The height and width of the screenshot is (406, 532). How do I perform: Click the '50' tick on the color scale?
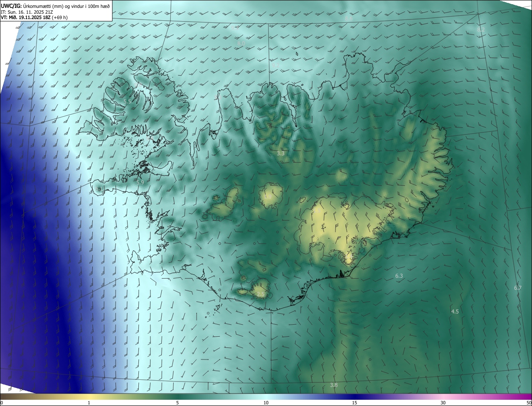[x=529, y=403]
